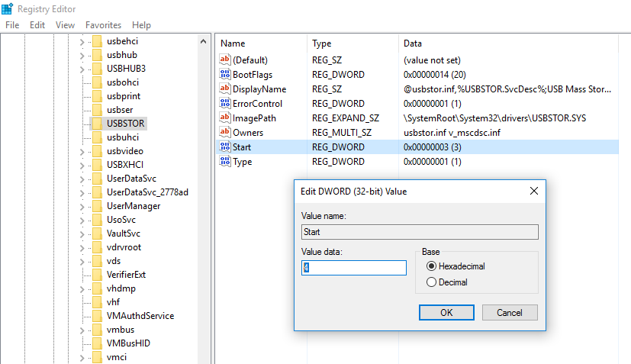The height and width of the screenshot is (364, 631).
Task: Expand the UserDataSvc key
Action: 82,179
